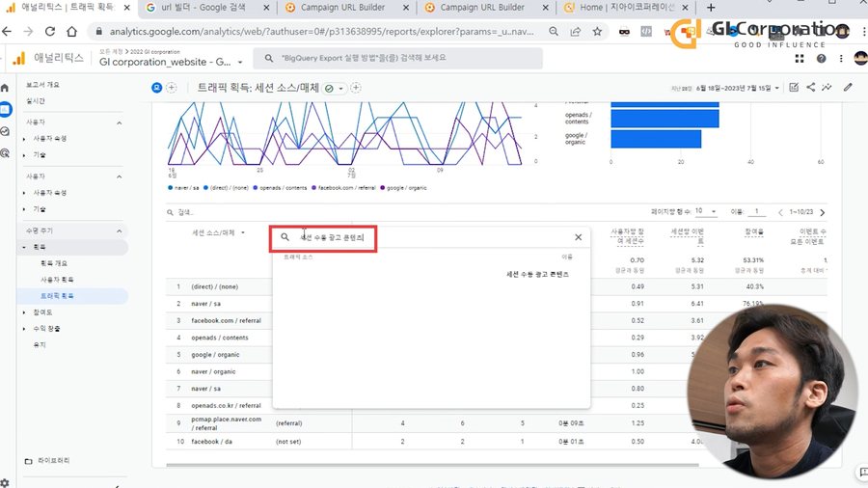Click the openads / contents table row
Screen dimensions: 868x488
pyautogui.click(x=220, y=338)
